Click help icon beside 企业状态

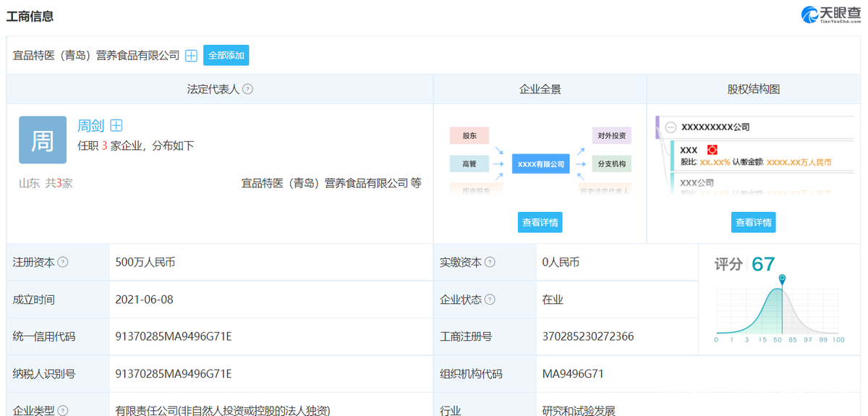[x=490, y=300]
